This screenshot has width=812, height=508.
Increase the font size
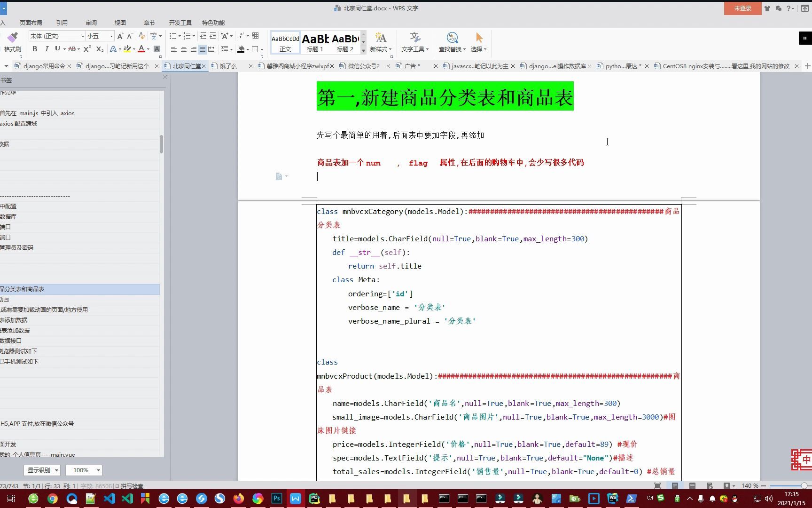click(121, 36)
